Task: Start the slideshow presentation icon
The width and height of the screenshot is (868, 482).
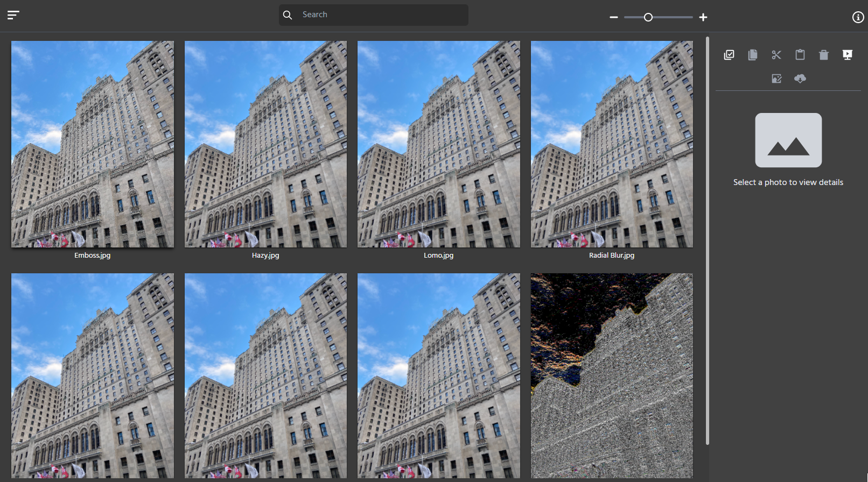Action: pos(848,55)
